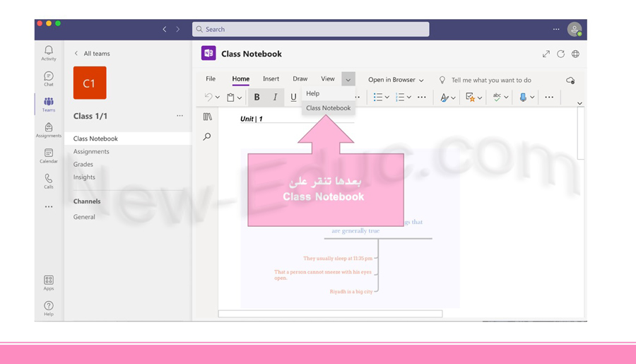Open Class 1/1 more options ellipsis
The height and width of the screenshot is (364, 636).
179,116
